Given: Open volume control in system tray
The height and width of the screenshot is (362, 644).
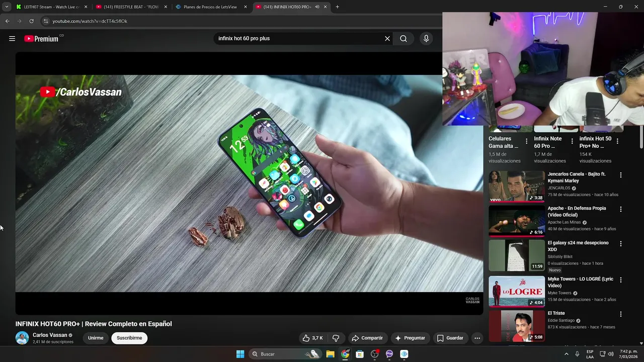Looking at the screenshot, I should click(611, 354).
